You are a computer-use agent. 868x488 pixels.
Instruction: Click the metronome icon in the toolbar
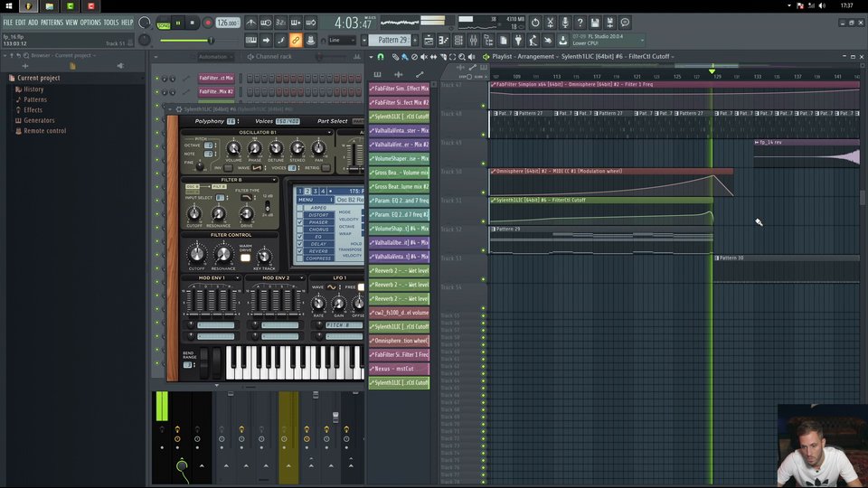point(250,23)
